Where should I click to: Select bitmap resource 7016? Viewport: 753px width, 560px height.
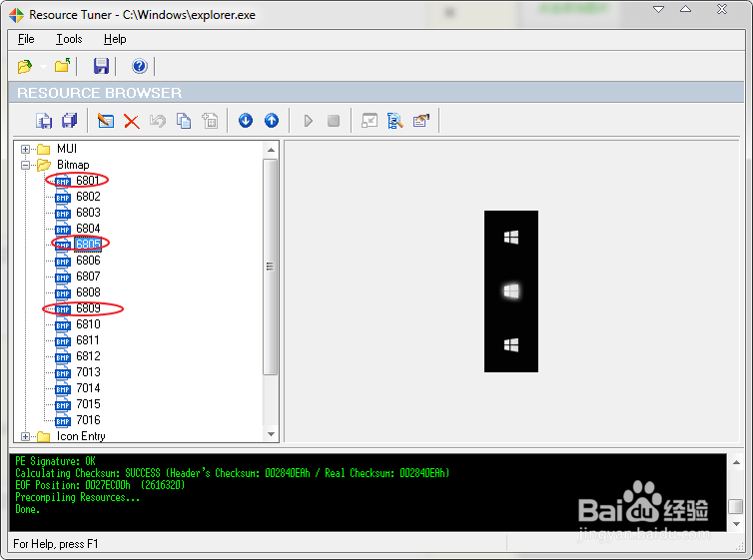[x=88, y=420]
